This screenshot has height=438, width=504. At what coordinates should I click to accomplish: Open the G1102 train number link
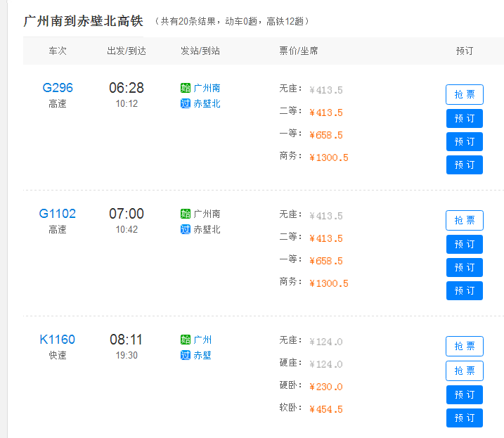pyautogui.click(x=58, y=214)
